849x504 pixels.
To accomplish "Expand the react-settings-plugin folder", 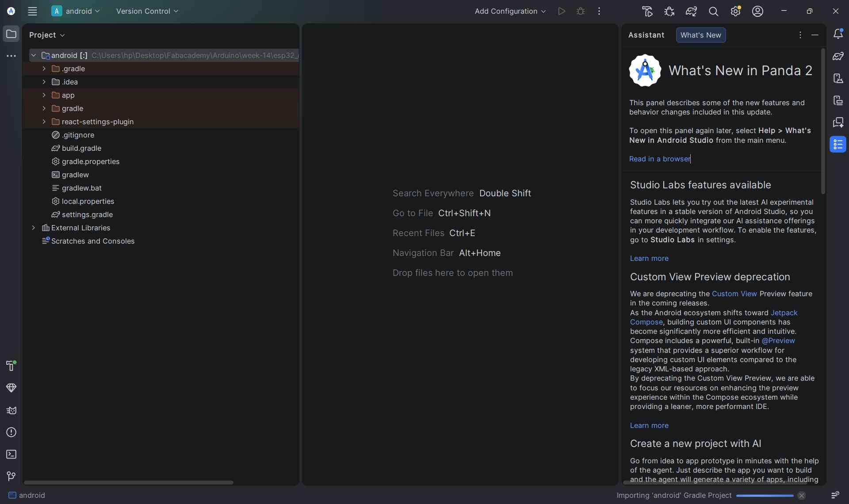I will click(44, 122).
